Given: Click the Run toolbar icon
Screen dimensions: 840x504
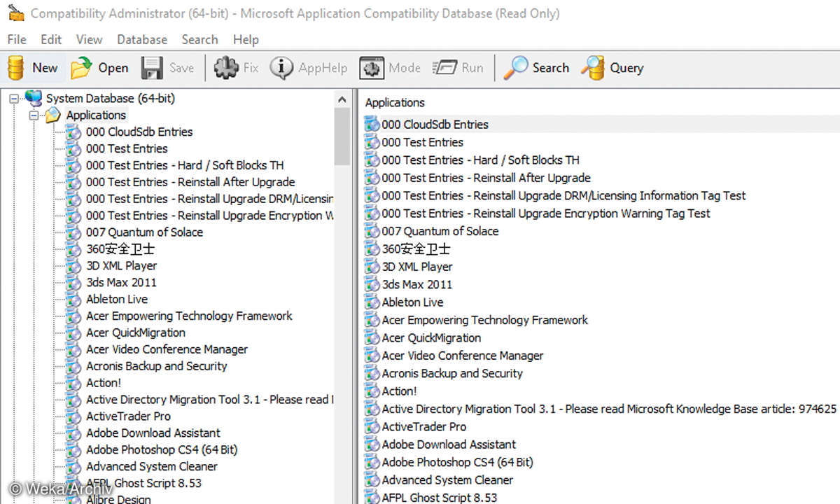Looking at the screenshot, I should click(444, 68).
